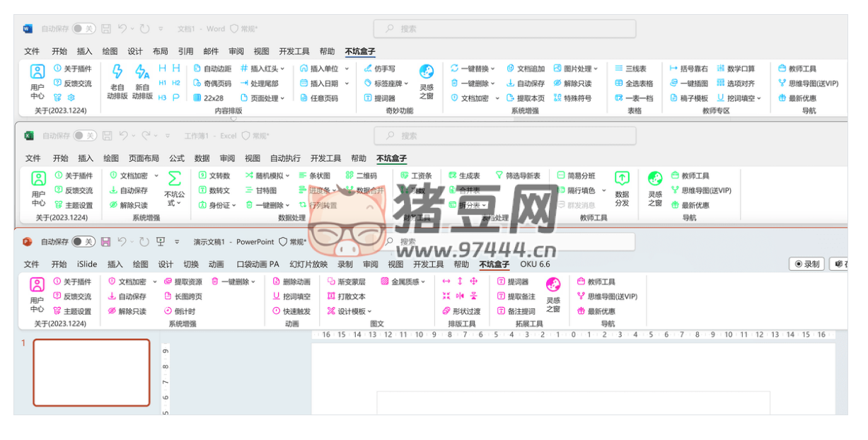This screenshot has width=868, height=440.
Task: Open the 公式 tab in Excel
Action: tap(177, 158)
